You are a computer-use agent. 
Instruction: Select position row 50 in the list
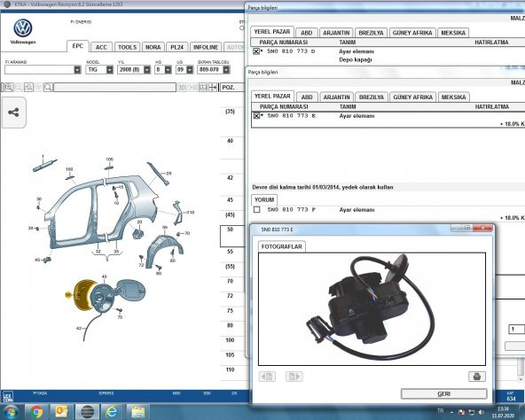tap(232, 236)
